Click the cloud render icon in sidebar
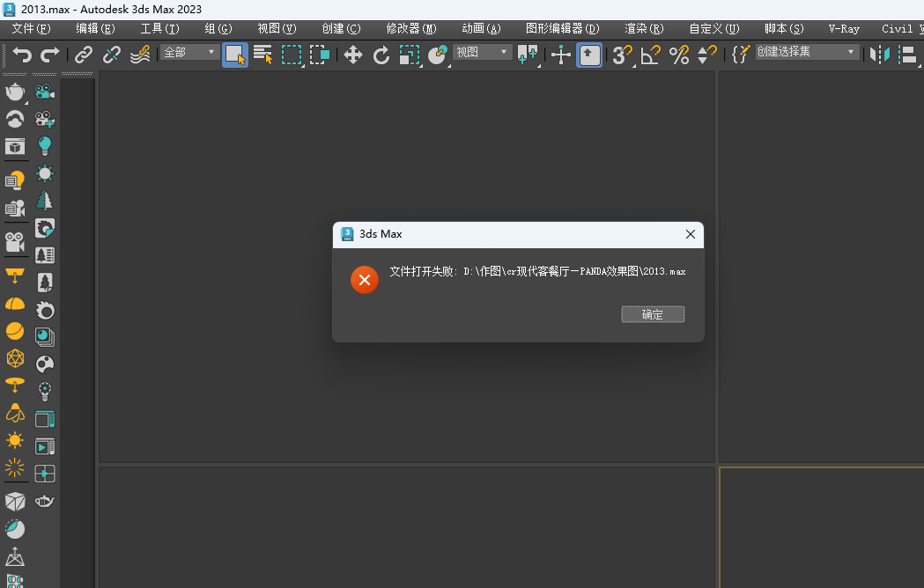This screenshot has width=924, height=588. (x=15, y=120)
